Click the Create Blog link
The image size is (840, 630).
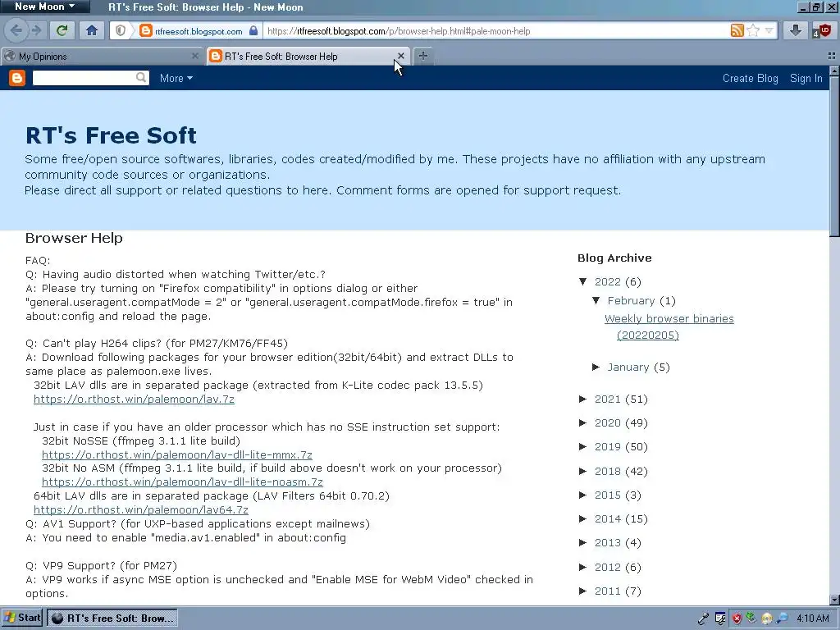click(x=750, y=78)
